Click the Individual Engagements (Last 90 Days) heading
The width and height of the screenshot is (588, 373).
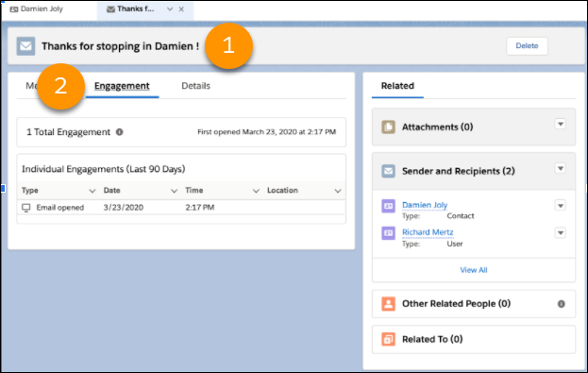click(104, 169)
